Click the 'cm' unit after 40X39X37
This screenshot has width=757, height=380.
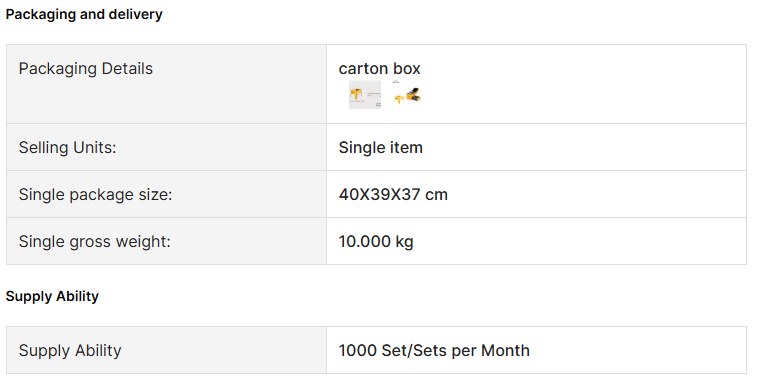pos(436,195)
